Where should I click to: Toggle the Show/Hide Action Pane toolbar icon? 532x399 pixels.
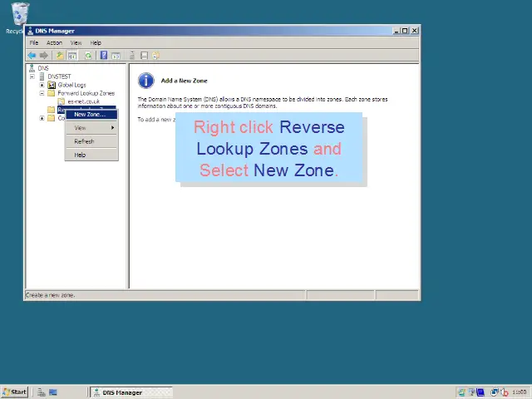click(x=116, y=56)
